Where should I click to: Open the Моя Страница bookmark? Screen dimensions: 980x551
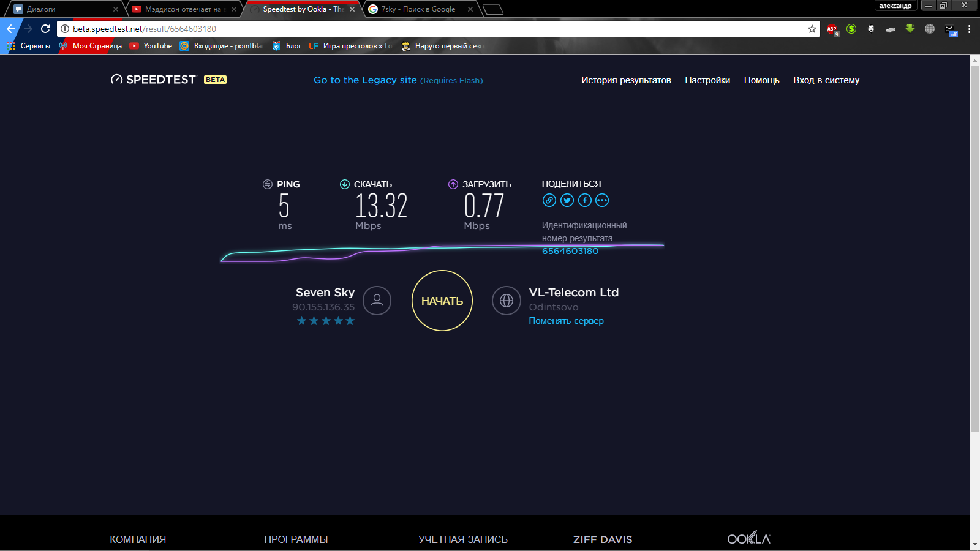click(91, 46)
